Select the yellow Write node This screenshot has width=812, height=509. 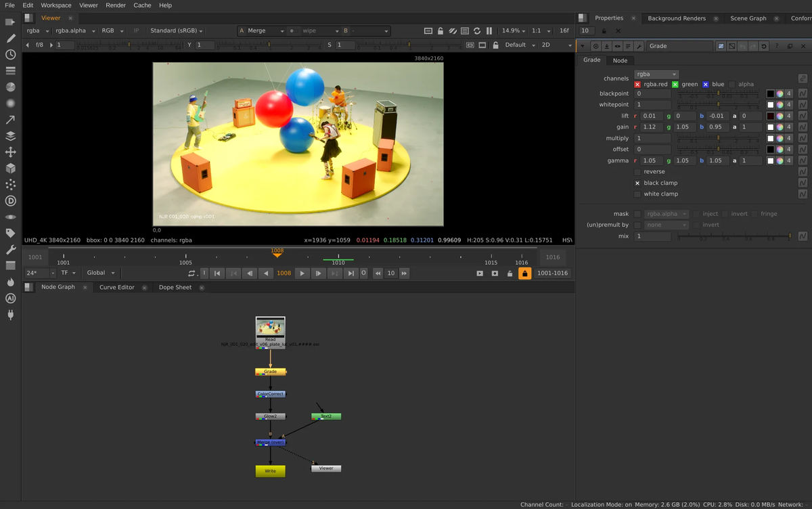point(270,471)
